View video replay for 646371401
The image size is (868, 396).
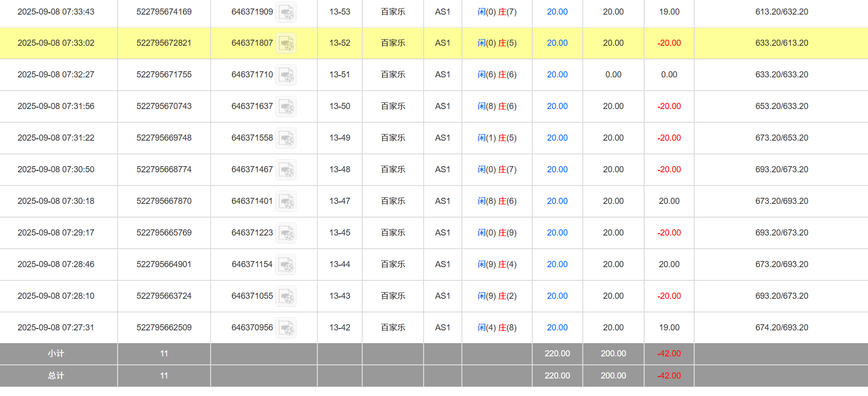tap(286, 202)
